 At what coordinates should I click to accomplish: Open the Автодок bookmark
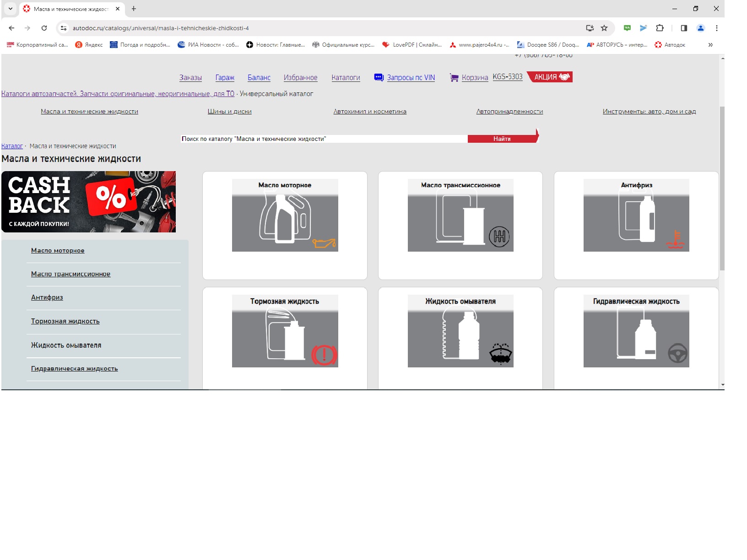click(670, 45)
